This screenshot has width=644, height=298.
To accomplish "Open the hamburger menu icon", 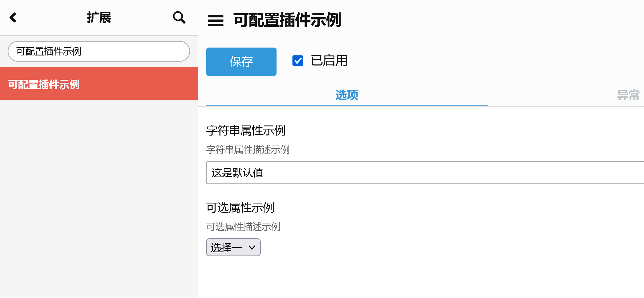I will tap(215, 21).
